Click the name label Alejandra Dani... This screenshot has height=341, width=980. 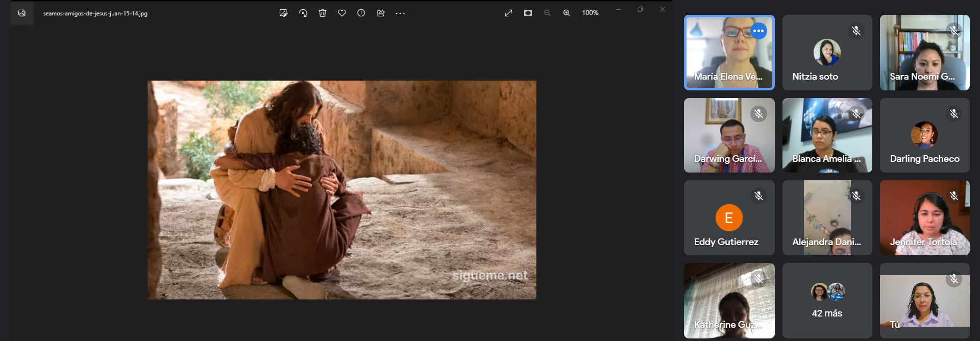click(x=826, y=242)
